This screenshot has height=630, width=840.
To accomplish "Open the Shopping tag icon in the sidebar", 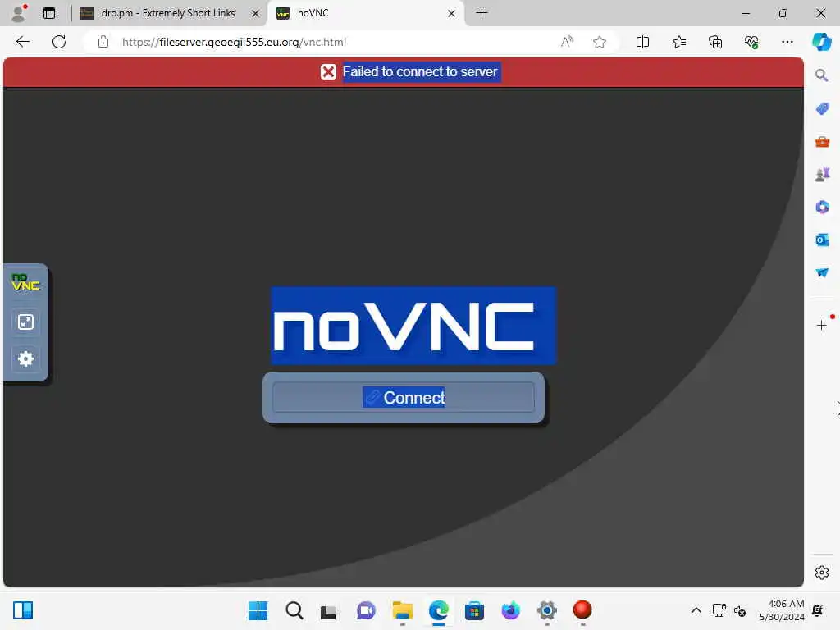I will pyautogui.click(x=822, y=109).
